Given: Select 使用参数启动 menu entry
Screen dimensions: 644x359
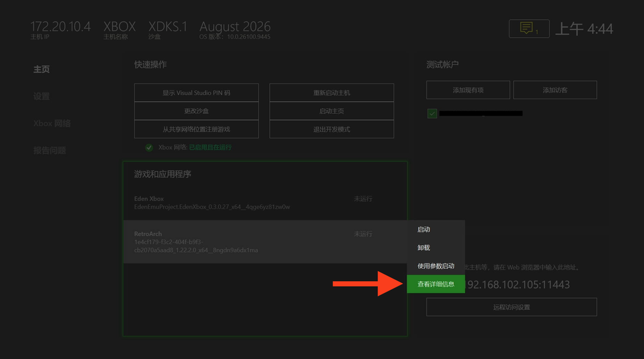Looking at the screenshot, I should coord(436,266).
